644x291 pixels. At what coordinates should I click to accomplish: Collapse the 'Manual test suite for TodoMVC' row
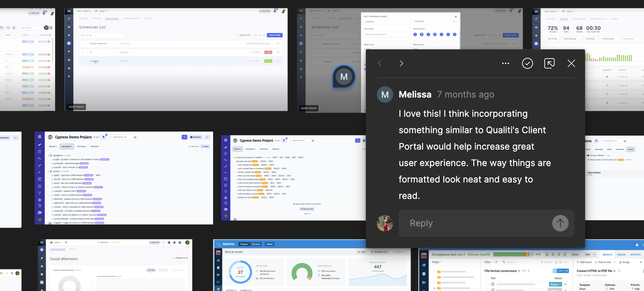coord(234,157)
